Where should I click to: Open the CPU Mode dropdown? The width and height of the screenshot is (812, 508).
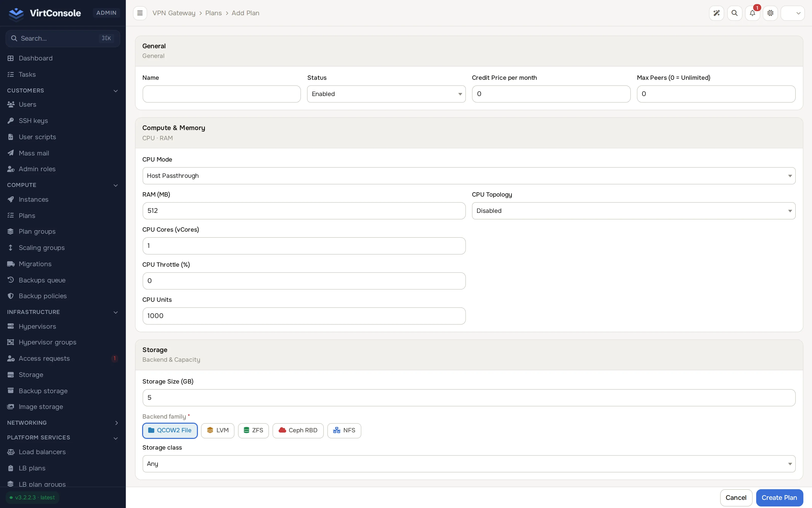[x=469, y=176]
